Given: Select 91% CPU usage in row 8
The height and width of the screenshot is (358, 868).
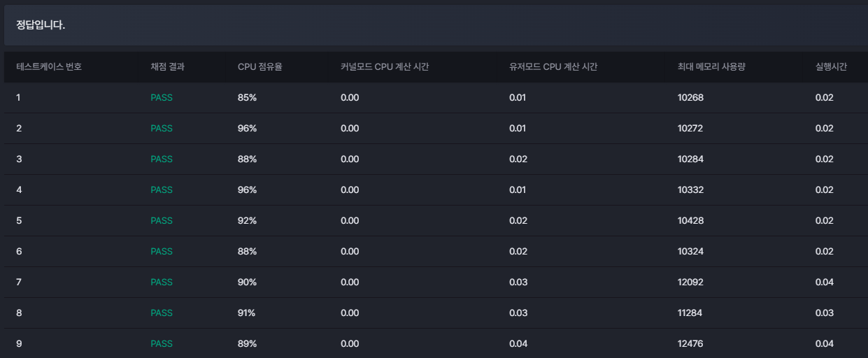Looking at the screenshot, I should tap(247, 313).
